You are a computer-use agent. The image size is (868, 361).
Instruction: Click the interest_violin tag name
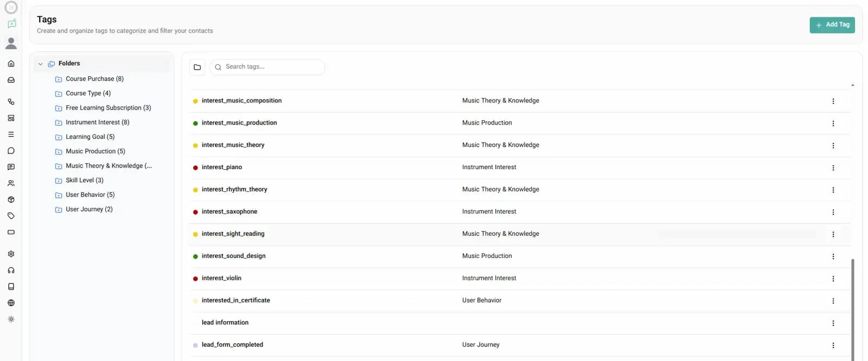pos(221,279)
